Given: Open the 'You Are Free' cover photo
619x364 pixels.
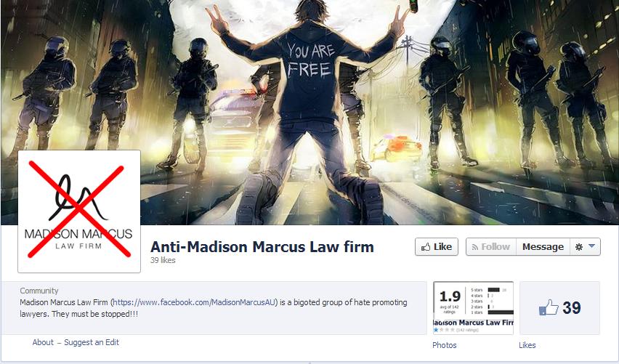Looking at the screenshot, I should point(309,99).
